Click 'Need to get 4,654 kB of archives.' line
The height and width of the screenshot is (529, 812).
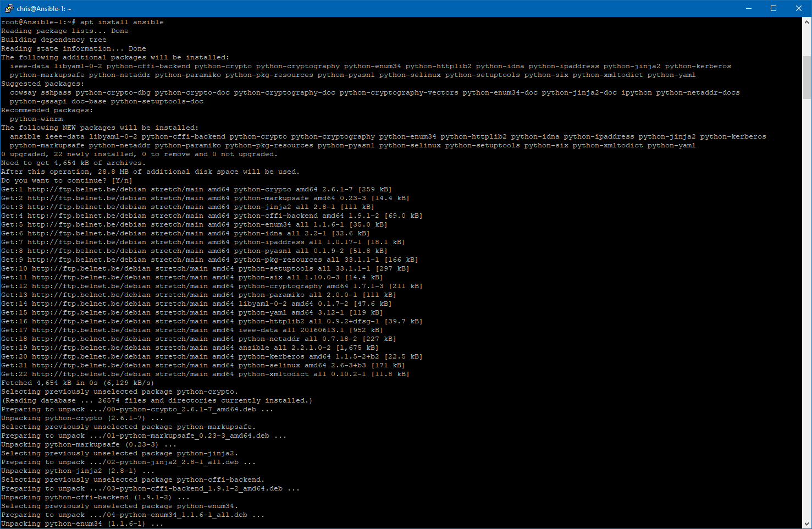pos(74,163)
